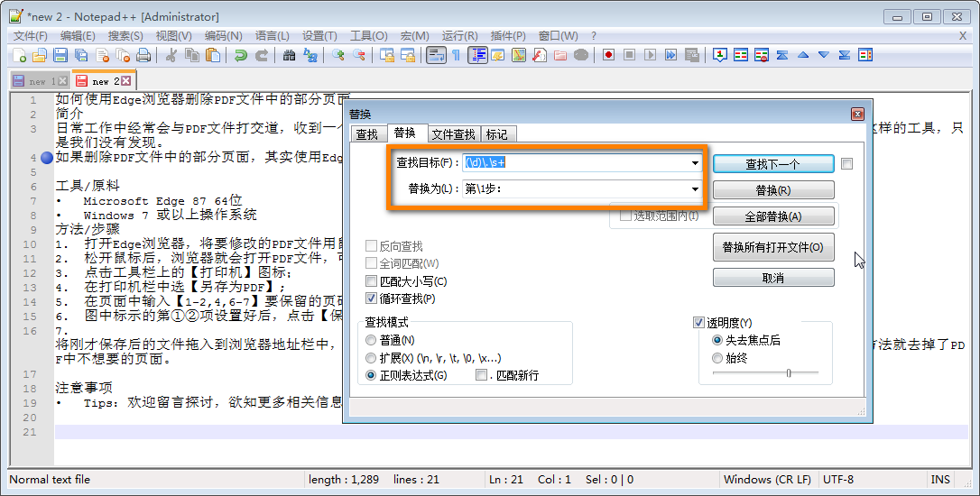Click the Windows (CR LF) status entry
This screenshot has height=496, width=980.
pyautogui.click(x=768, y=480)
